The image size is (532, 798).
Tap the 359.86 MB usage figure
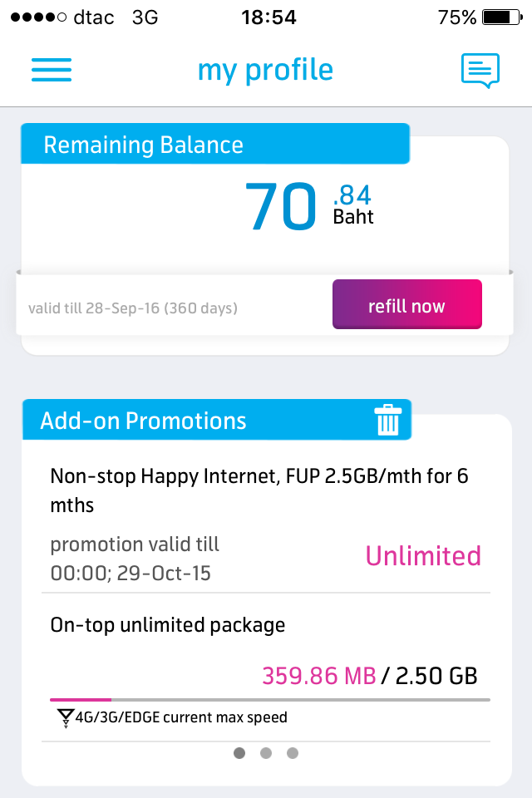[319, 676]
